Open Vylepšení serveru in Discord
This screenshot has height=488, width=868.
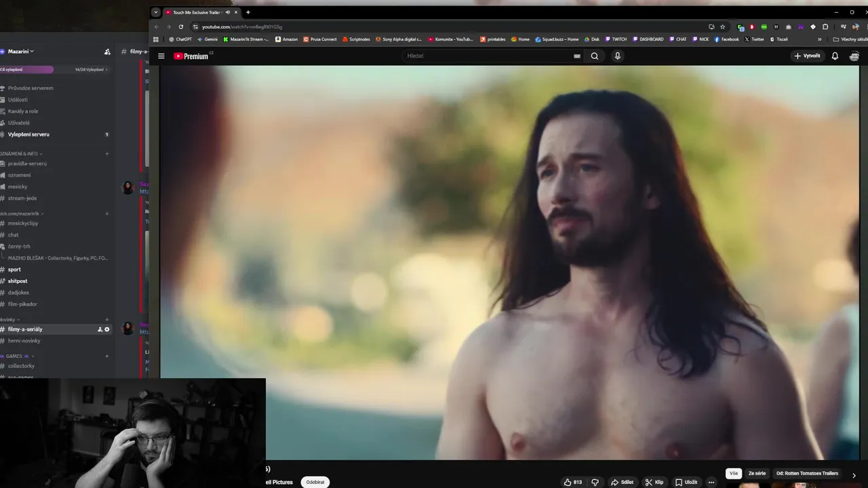28,134
